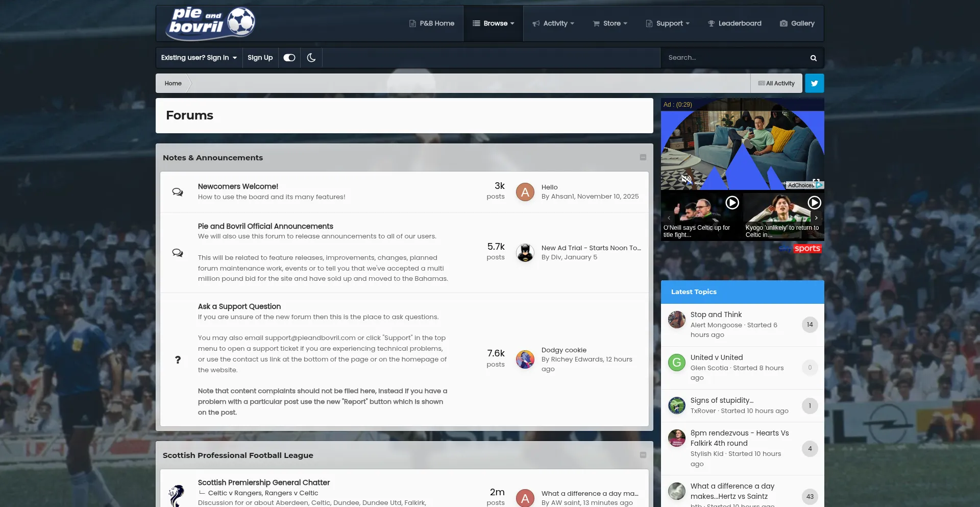This screenshot has height=507, width=980.
Task: Collapse the Notes & Announcements section
Action: tap(643, 157)
